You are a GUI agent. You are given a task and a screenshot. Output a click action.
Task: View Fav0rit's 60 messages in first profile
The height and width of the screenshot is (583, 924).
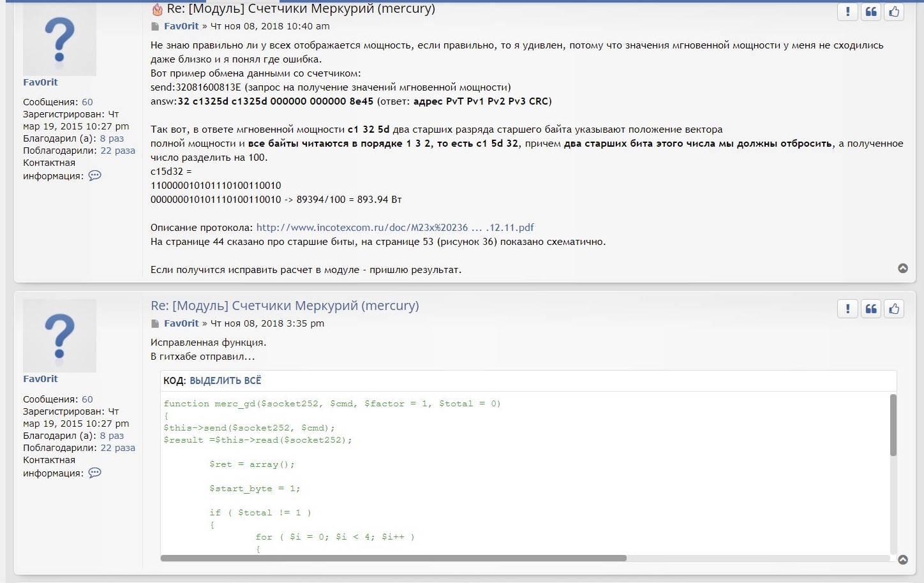point(87,102)
